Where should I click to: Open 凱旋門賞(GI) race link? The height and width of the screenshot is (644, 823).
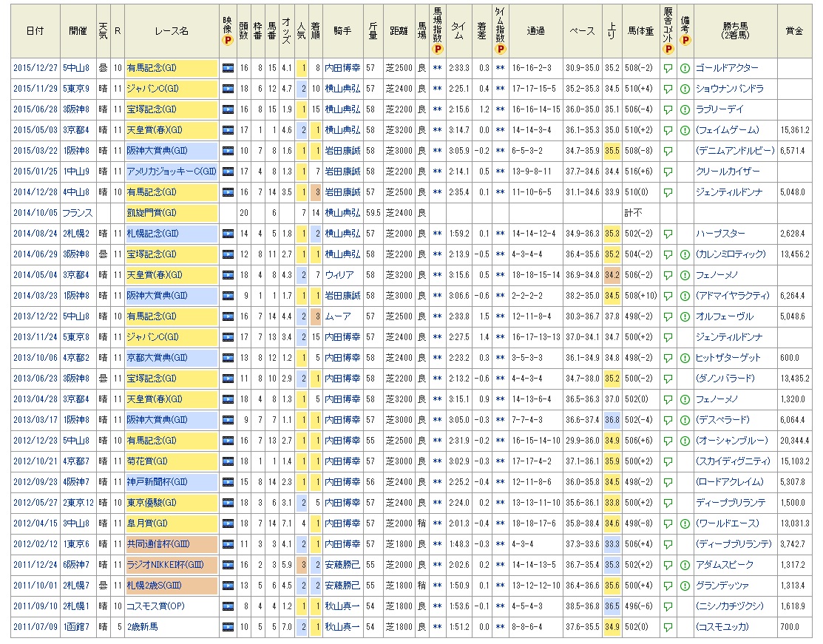coord(152,213)
